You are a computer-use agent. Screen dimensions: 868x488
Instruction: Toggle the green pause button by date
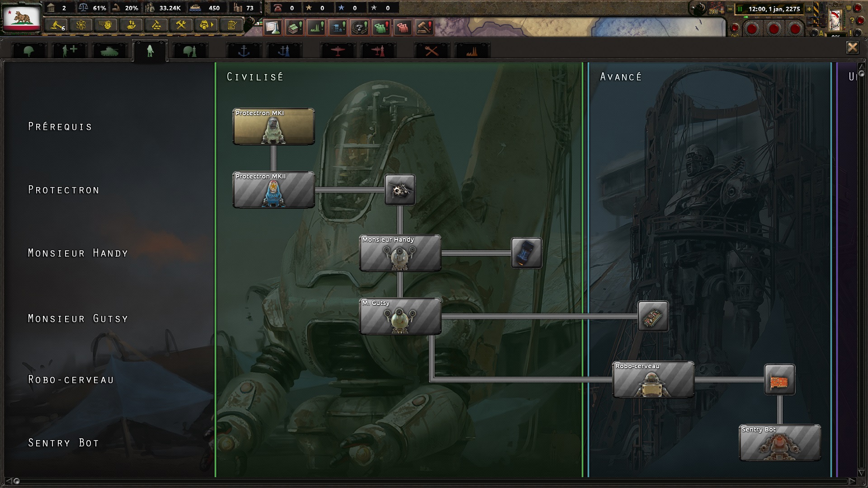tap(740, 9)
